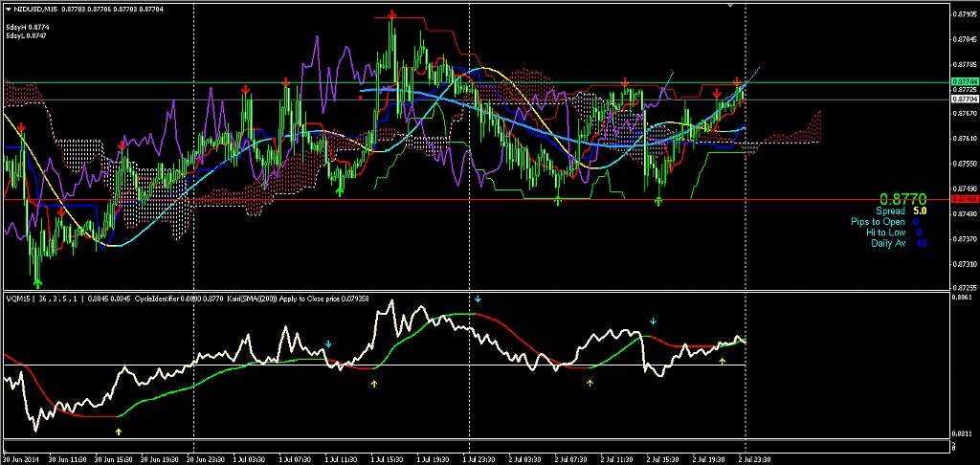Click the rightmost green buy arrow on the red line
The image size is (980, 465).
coord(658,201)
